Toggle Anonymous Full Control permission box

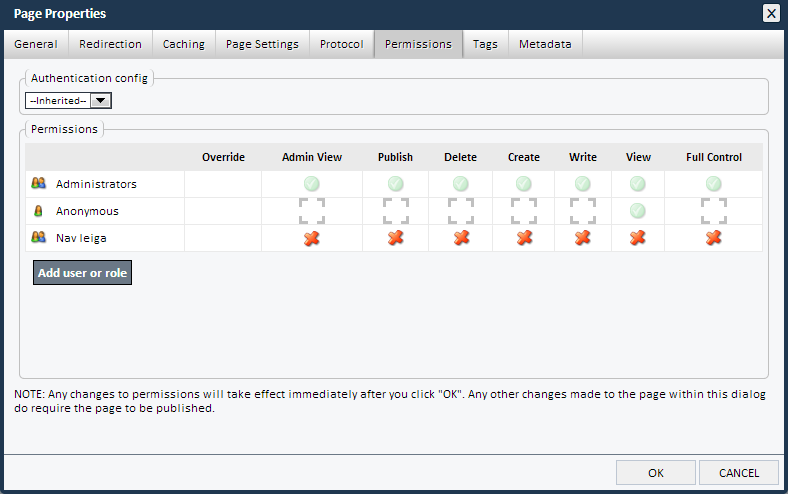point(713,211)
